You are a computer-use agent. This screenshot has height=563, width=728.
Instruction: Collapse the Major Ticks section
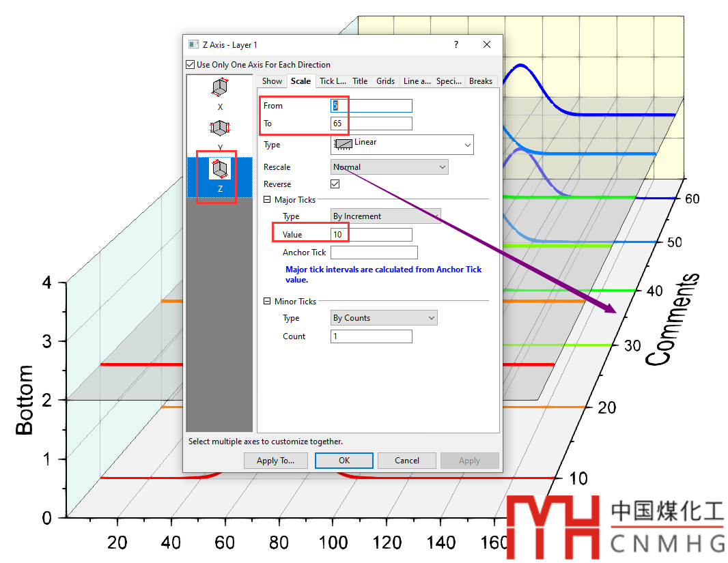point(267,200)
